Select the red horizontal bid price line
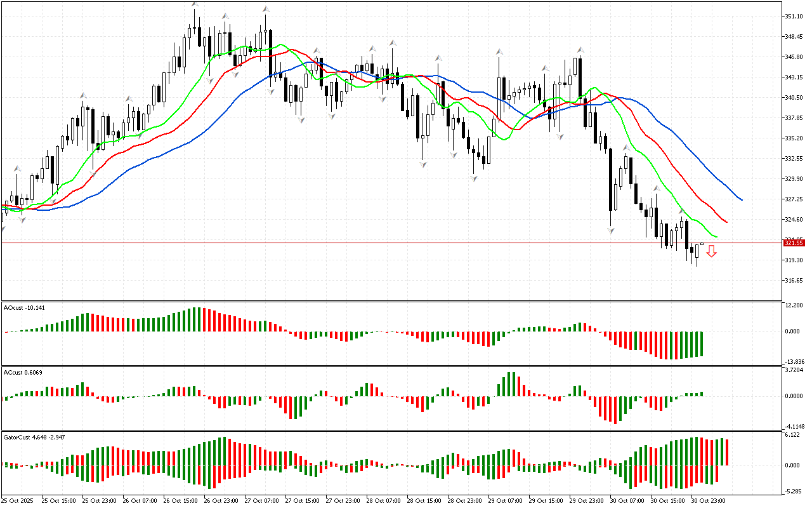The image size is (812, 508). 381,243
